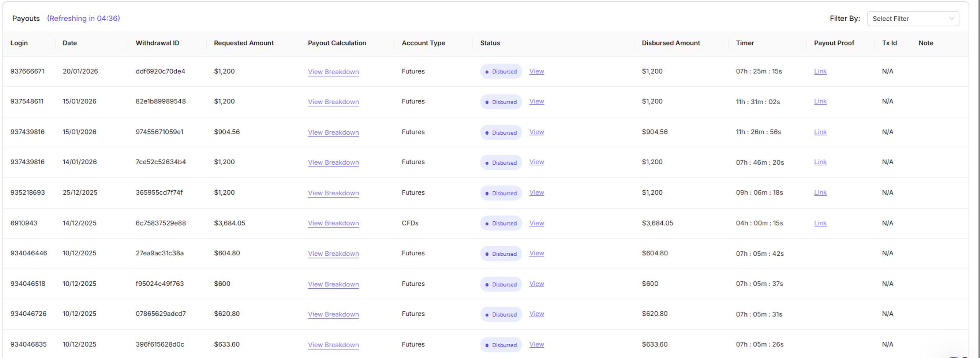This screenshot has height=358, width=980.
Task: Open status View link for login 934046446
Action: [x=536, y=253]
